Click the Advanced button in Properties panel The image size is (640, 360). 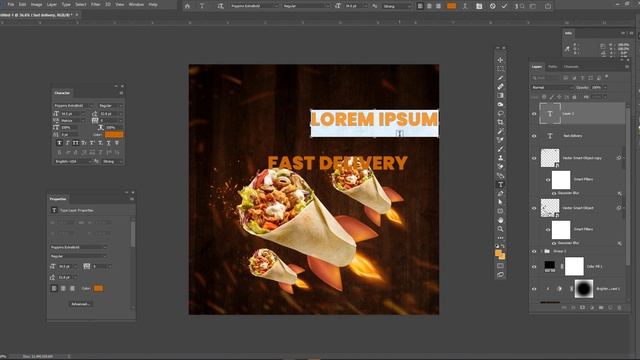(80, 304)
